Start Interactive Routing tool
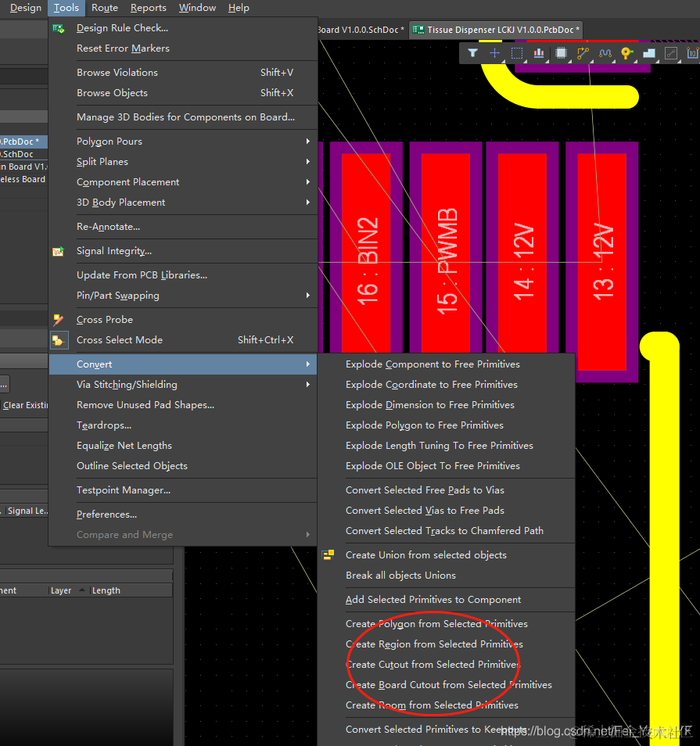Image resolution: width=700 pixels, height=746 pixels. tap(583, 53)
